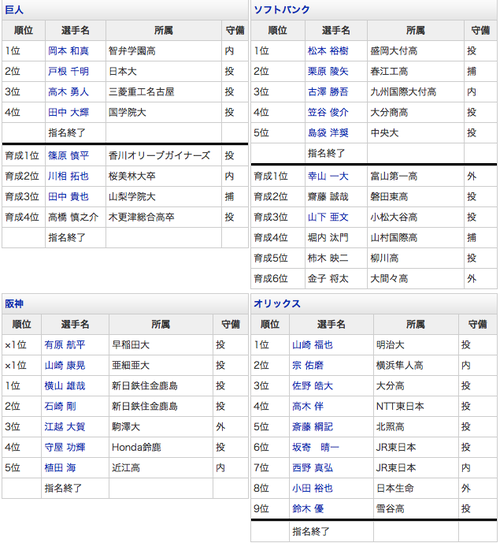Open the ソフトバンク team heading link
500x543 pixels.
[282, 10]
